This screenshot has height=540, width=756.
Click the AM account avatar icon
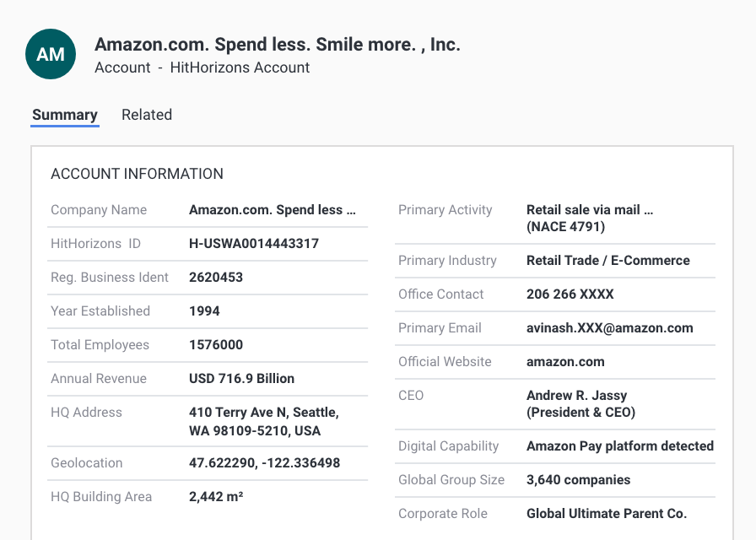pyautogui.click(x=51, y=54)
